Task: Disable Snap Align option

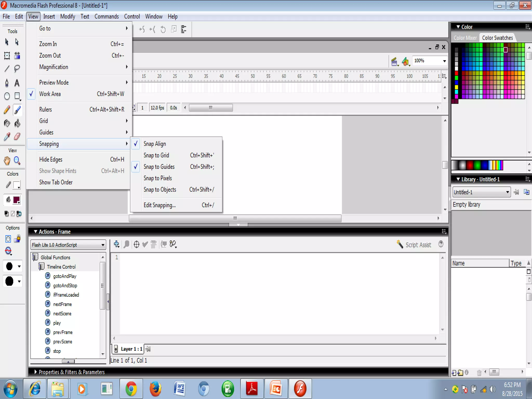Action: [x=155, y=144]
